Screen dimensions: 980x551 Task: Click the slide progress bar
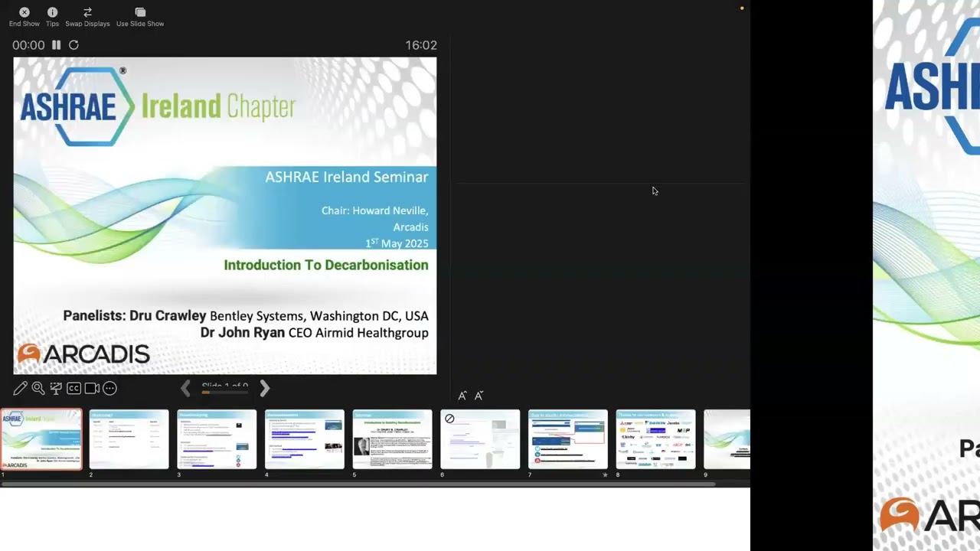click(x=225, y=393)
